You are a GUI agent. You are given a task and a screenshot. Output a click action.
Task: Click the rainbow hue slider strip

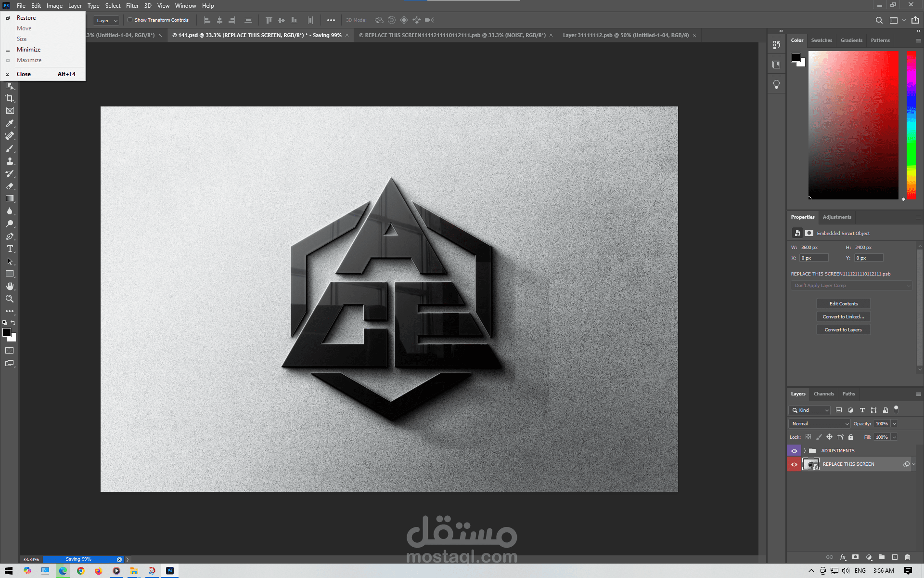(911, 125)
